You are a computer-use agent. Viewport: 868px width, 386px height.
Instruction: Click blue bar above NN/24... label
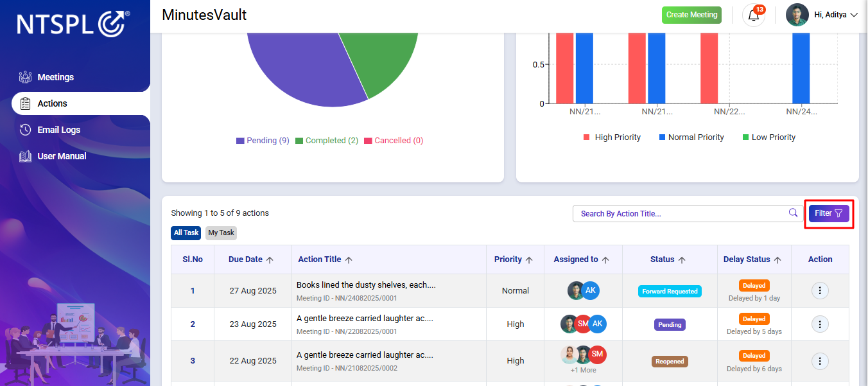[x=801, y=67]
